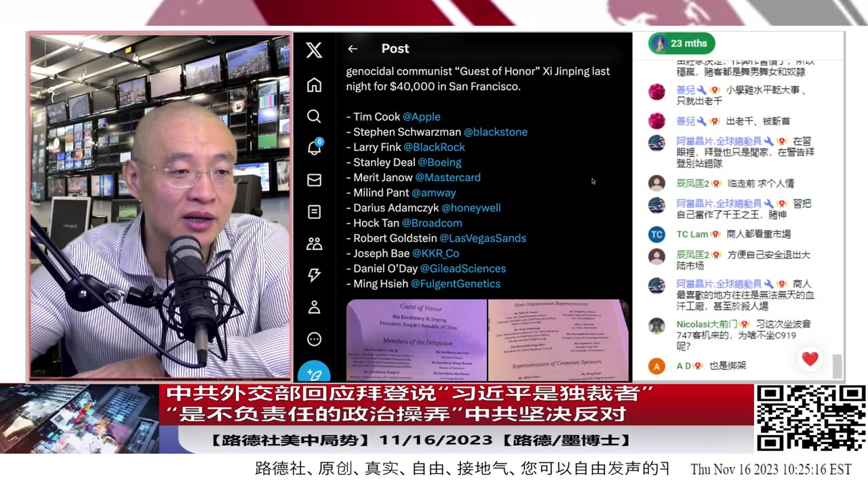Click the QR code in banner

810,418
